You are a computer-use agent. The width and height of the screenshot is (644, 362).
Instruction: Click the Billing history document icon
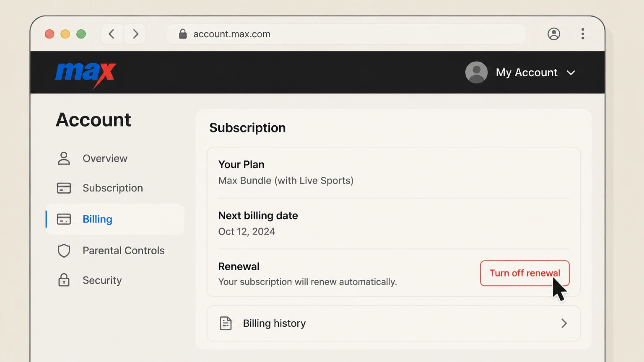tap(226, 323)
